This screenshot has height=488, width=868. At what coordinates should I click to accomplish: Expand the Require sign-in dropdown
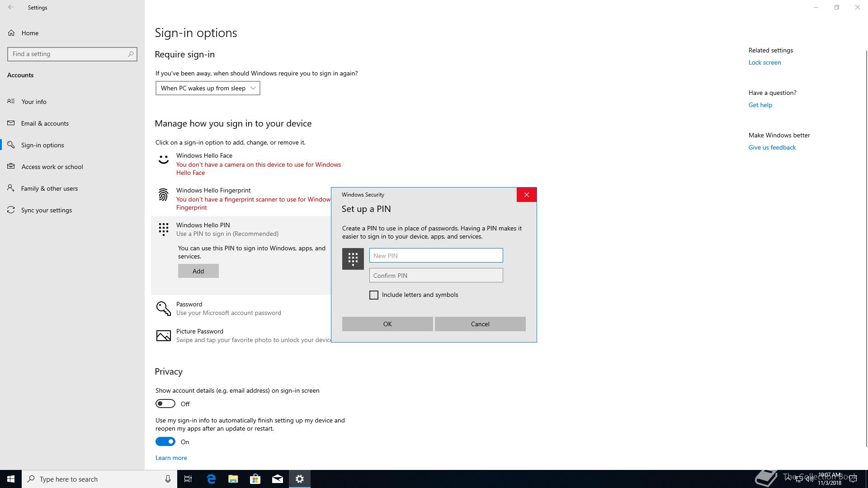(x=208, y=88)
